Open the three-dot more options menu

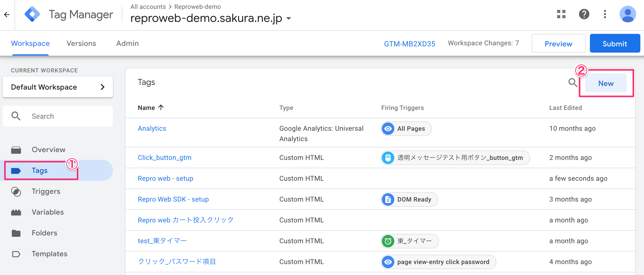605,14
